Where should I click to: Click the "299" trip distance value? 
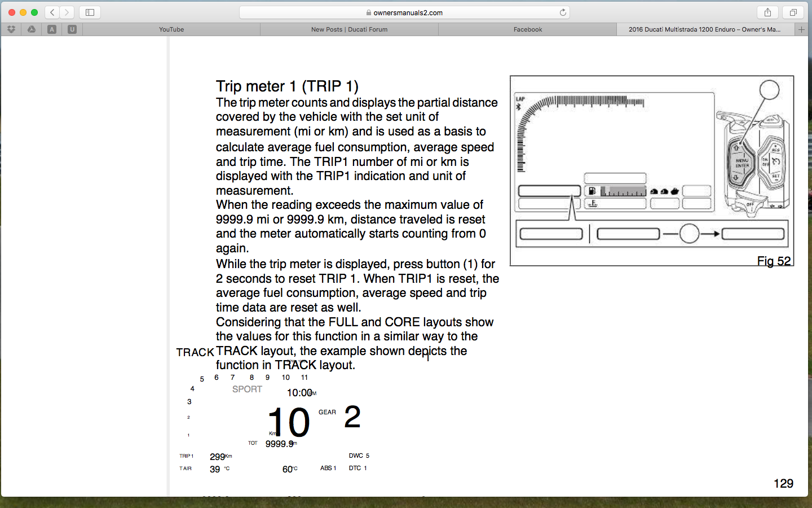coord(217,457)
